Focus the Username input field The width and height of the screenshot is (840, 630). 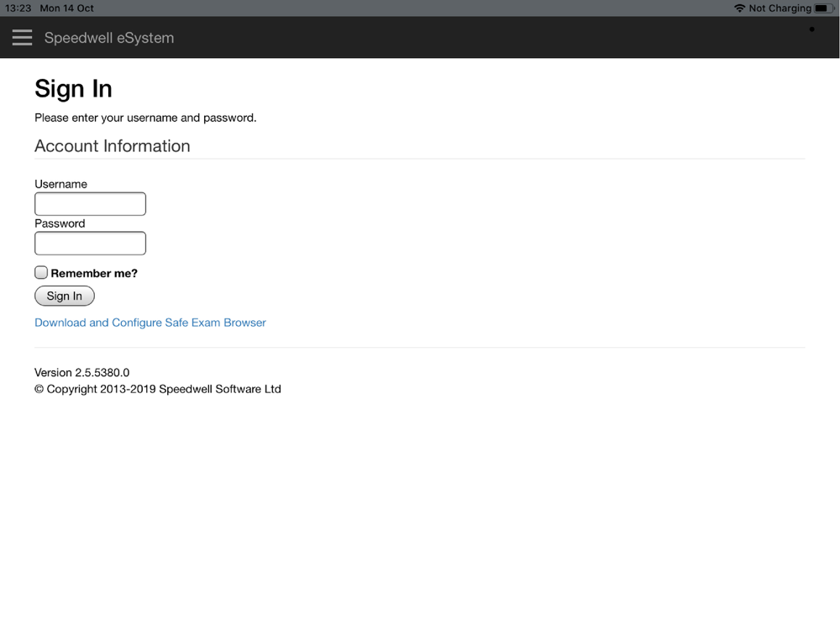90,204
